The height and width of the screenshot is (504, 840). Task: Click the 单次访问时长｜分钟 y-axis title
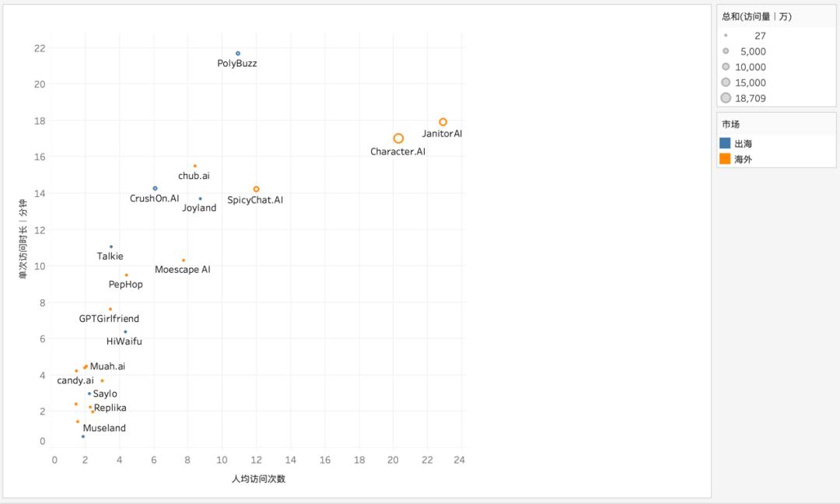[x=23, y=238]
